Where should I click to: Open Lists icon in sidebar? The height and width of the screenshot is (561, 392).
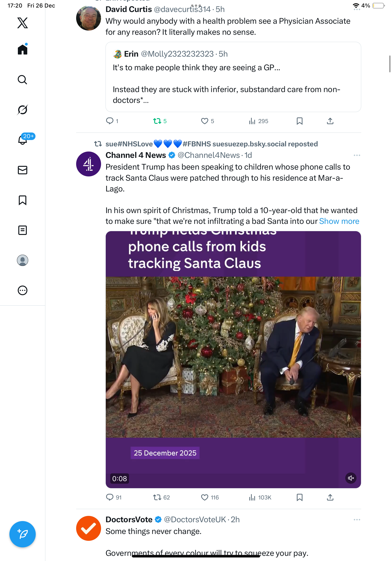(x=23, y=230)
